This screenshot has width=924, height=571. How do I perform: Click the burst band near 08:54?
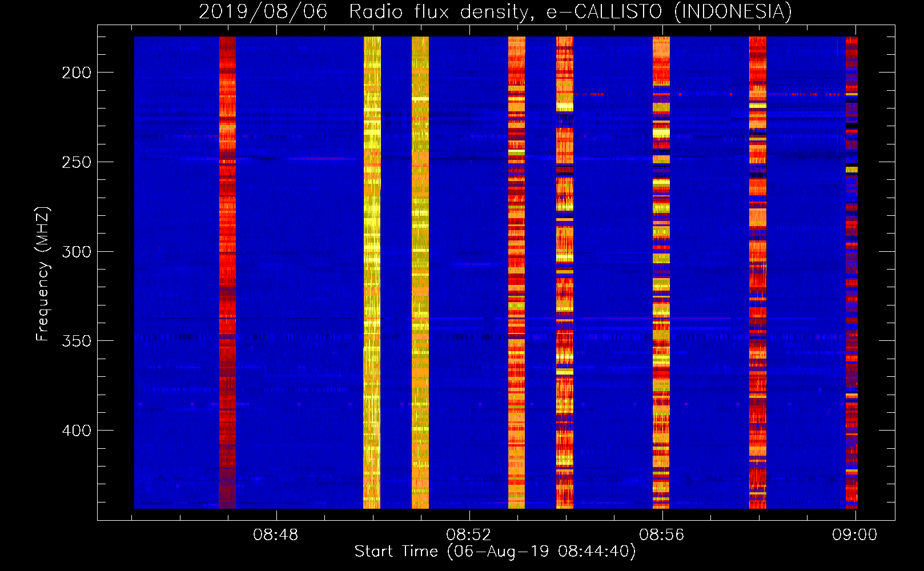[x=565, y=272]
